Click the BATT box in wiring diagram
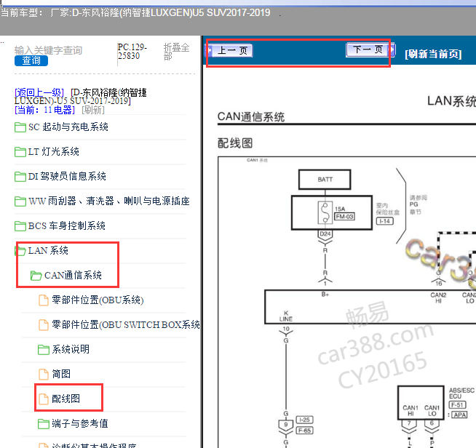The width and height of the screenshot is (476, 448). click(x=325, y=180)
